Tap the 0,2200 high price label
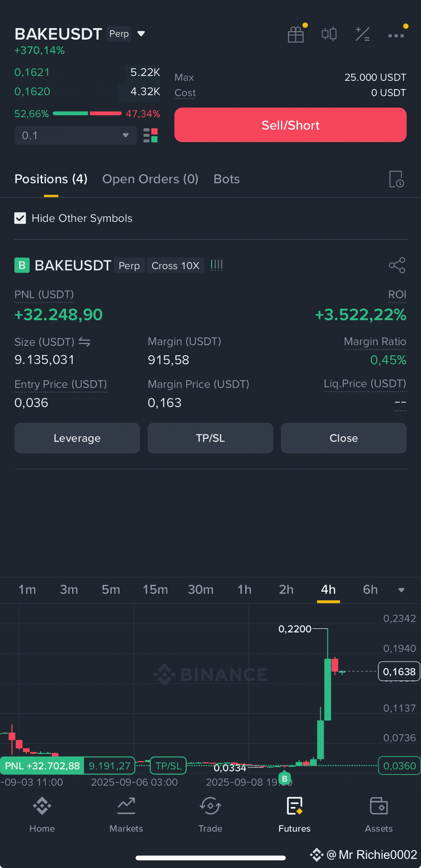Image resolution: width=421 pixels, height=868 pixels. coord(295,629)
